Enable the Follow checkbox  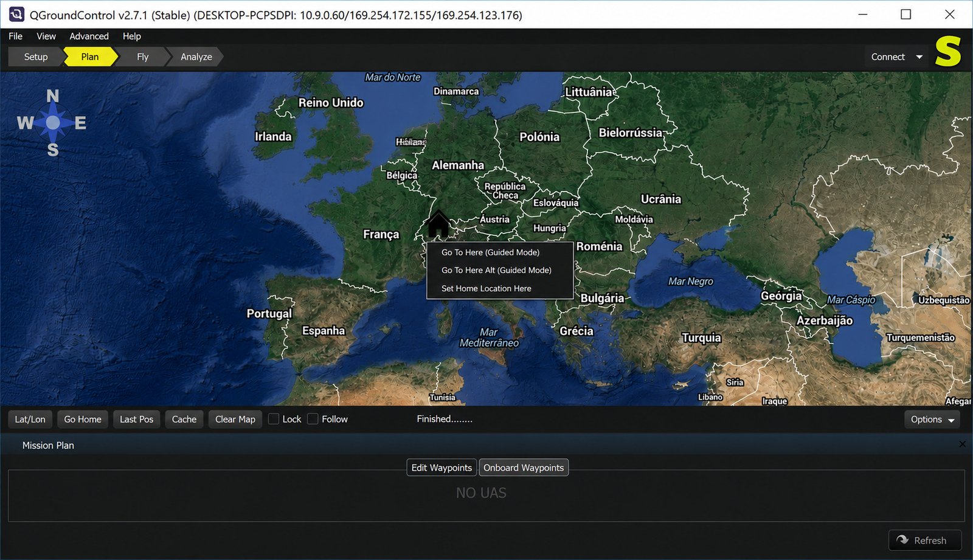(x=313, y=419)
